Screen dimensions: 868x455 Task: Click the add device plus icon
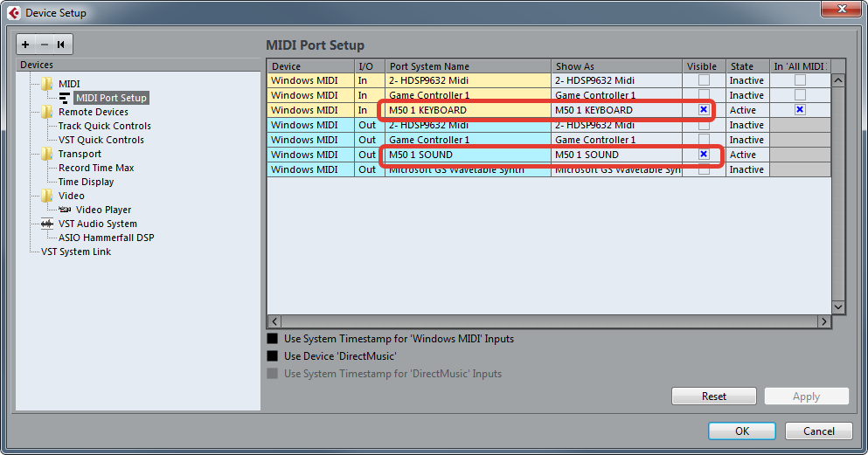[26, 45]
